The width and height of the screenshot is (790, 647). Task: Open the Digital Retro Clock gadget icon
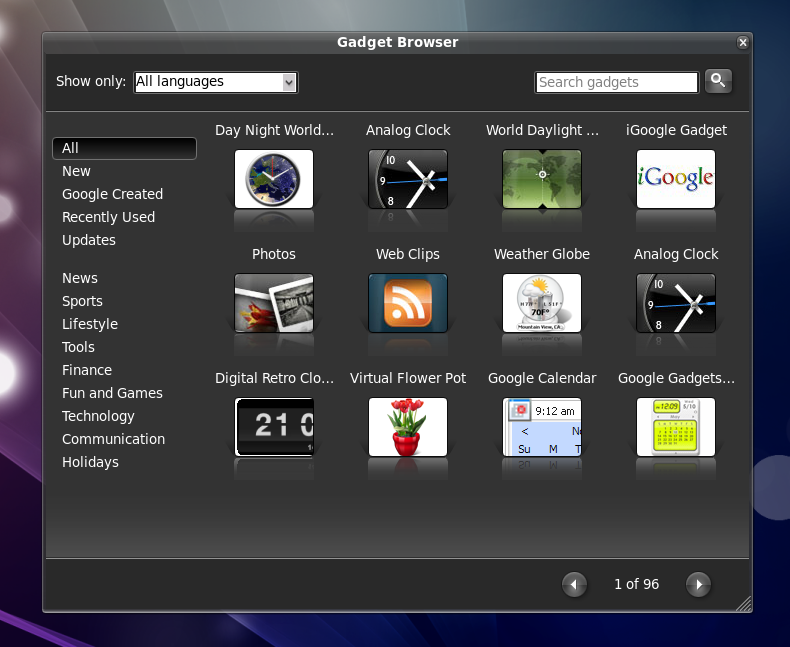coord(274,427)
